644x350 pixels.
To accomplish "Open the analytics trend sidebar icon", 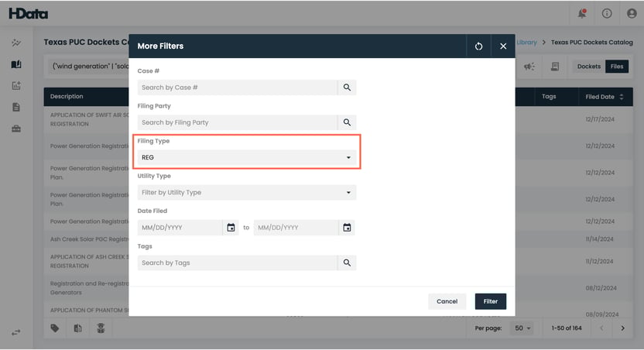I will [x=16, y=43].
